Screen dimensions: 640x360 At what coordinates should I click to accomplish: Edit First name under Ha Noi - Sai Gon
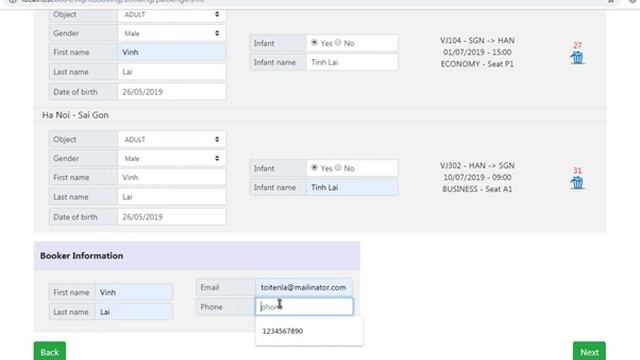tap(171, 177)
